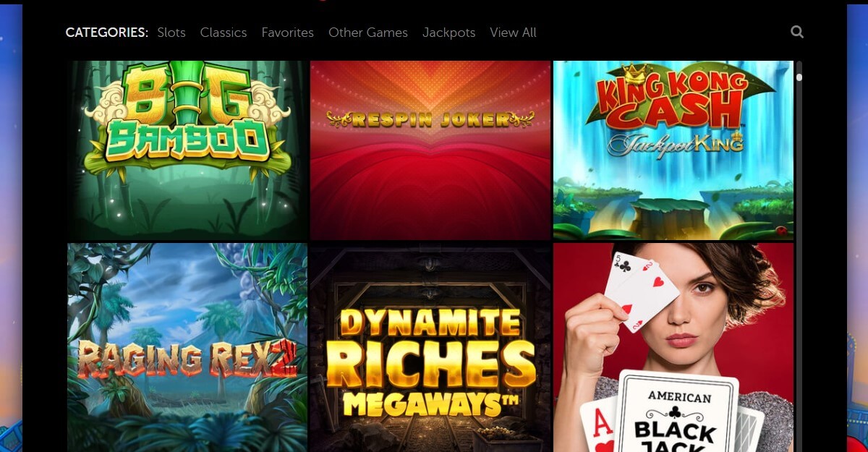
Task: Play King Kong Cash Jackpot King
Action: (x=673, y=150)
